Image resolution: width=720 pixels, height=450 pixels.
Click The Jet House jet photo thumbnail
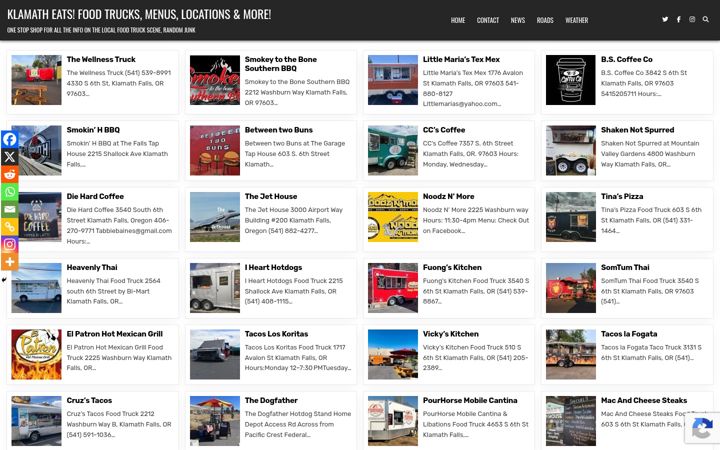coord(215,217)
